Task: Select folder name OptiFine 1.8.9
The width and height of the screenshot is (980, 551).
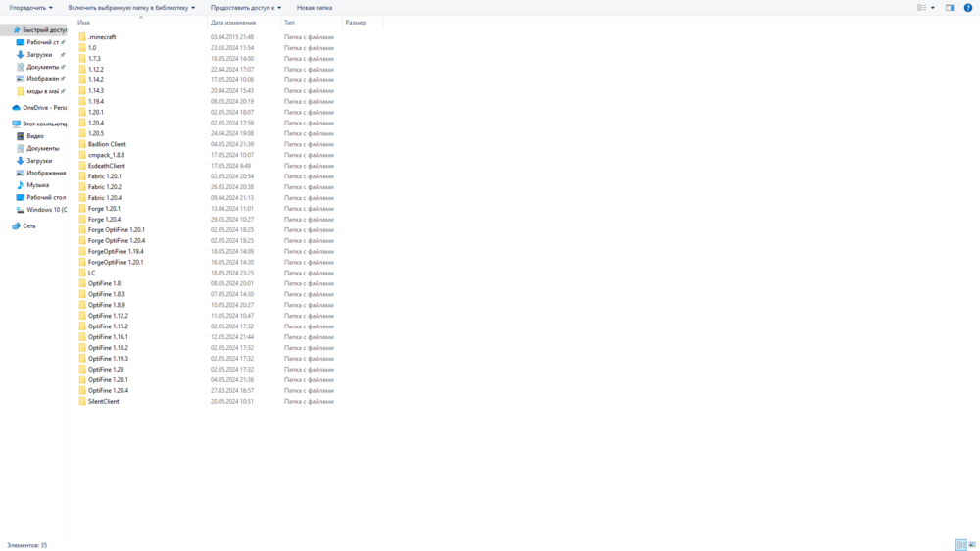Action: [x=106, y=305]
